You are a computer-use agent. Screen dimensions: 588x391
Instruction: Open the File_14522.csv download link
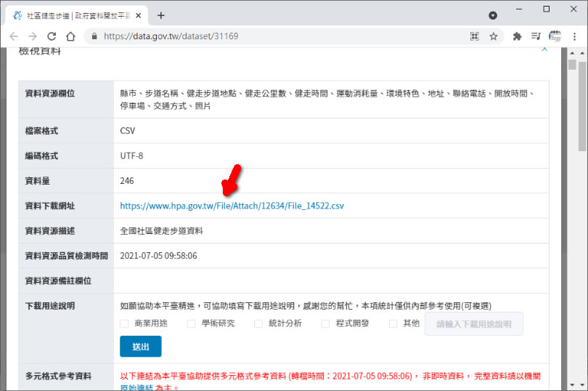(232, 206)
